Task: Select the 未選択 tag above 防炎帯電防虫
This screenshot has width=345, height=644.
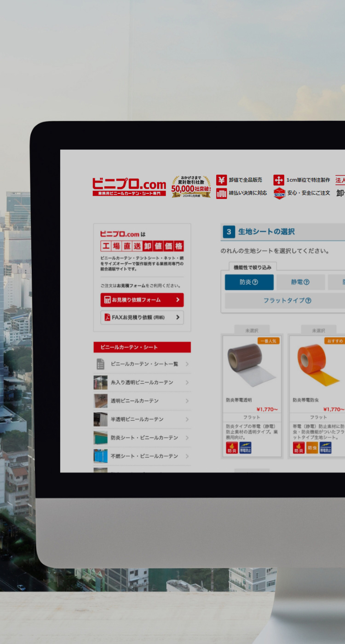Action: click(x=318, y=330)
